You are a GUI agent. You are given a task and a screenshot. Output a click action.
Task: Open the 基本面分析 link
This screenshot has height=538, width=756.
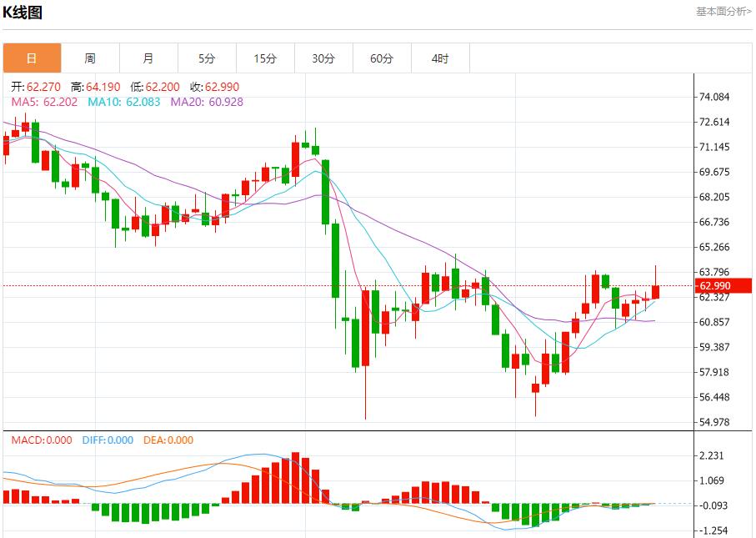click(x=723, y=11)
